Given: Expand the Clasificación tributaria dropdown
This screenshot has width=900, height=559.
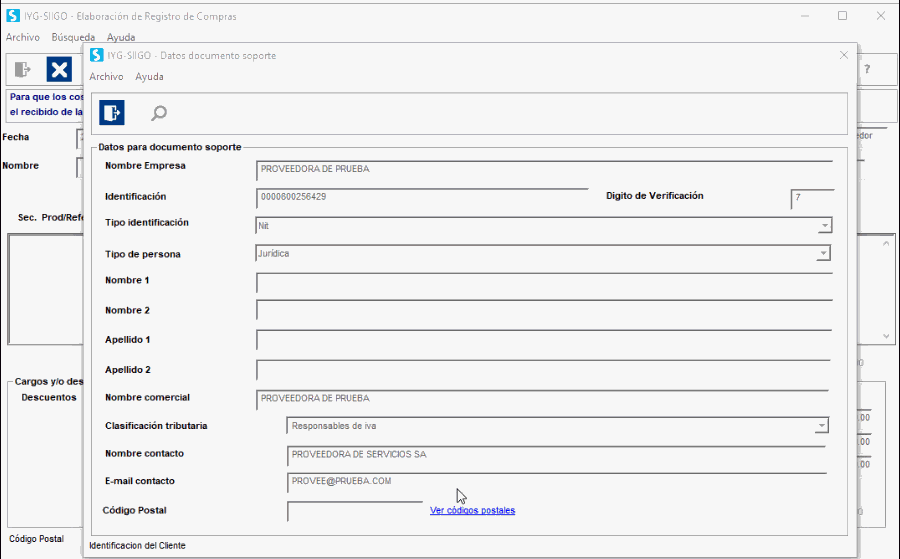Looking at the screenshot, I should 821,426.
